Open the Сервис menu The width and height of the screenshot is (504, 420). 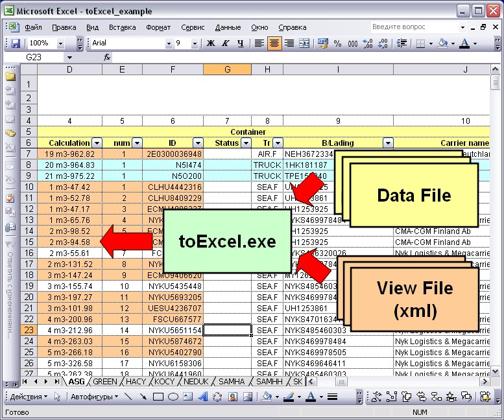[x=193, y=27]
